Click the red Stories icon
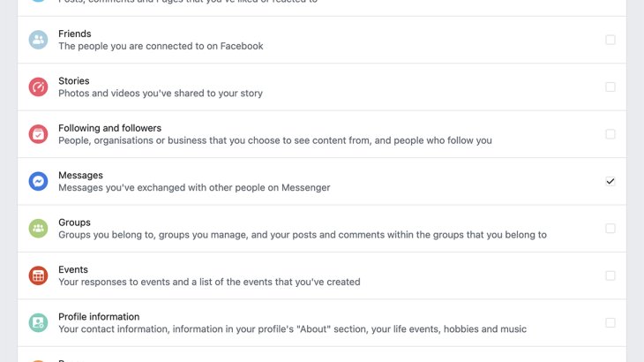Image resolution: width=644 pixels, height=362 pixels. pyautogui.click(x=38, y=87)
